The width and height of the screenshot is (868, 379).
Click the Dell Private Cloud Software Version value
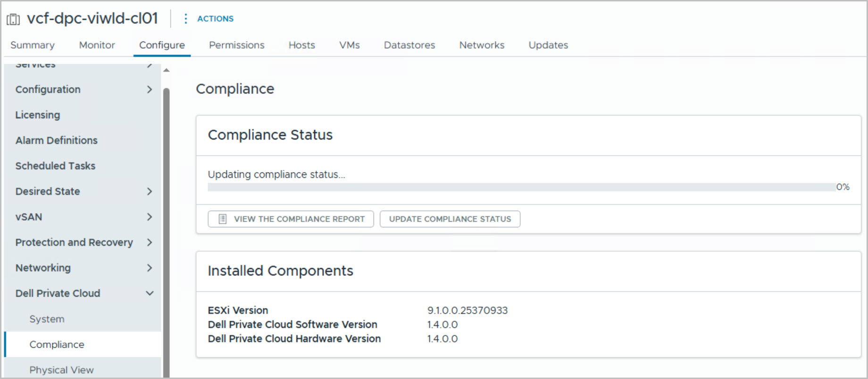(442, 324)
